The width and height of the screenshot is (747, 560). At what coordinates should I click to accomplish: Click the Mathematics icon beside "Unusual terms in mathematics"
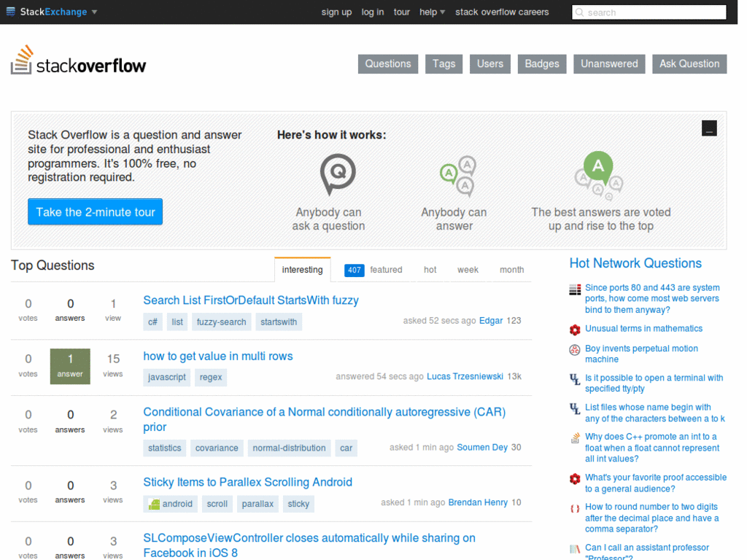point(574,330)
